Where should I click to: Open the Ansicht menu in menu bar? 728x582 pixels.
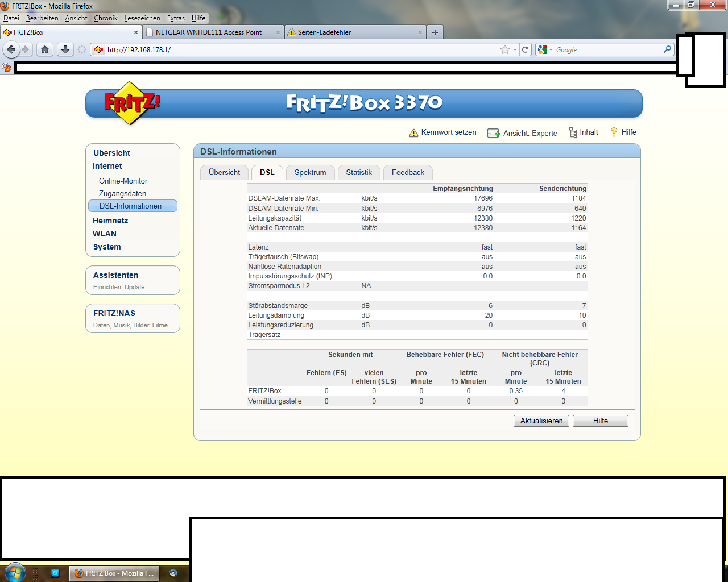coord(76,18)
